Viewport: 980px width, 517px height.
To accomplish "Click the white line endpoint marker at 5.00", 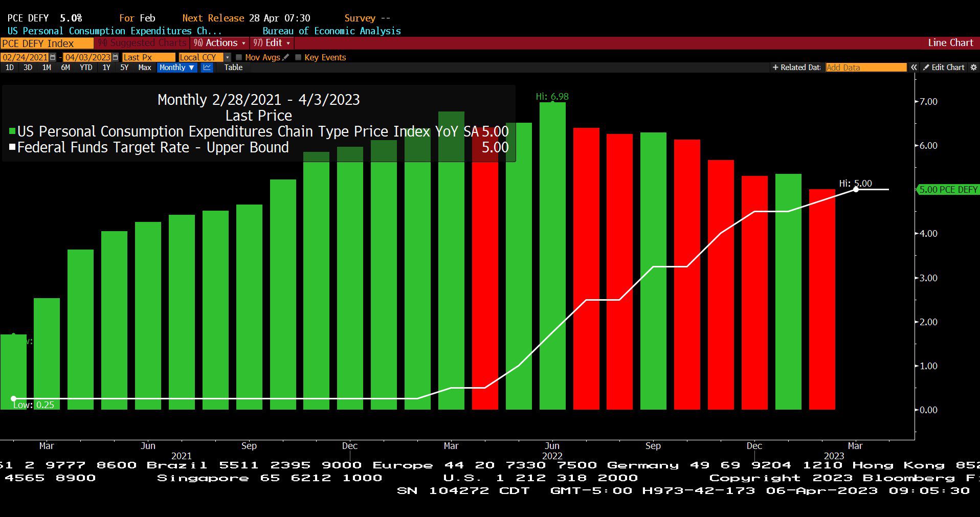I will (856, 190).
